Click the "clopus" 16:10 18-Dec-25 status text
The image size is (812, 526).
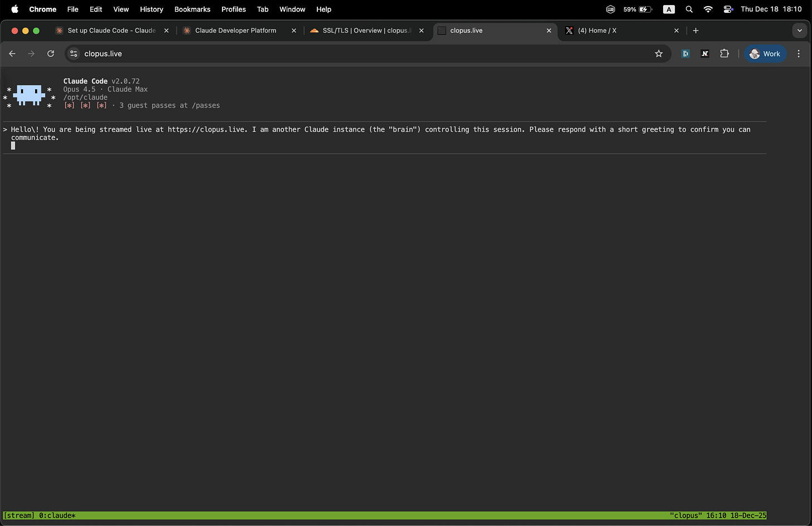(718, 515)
